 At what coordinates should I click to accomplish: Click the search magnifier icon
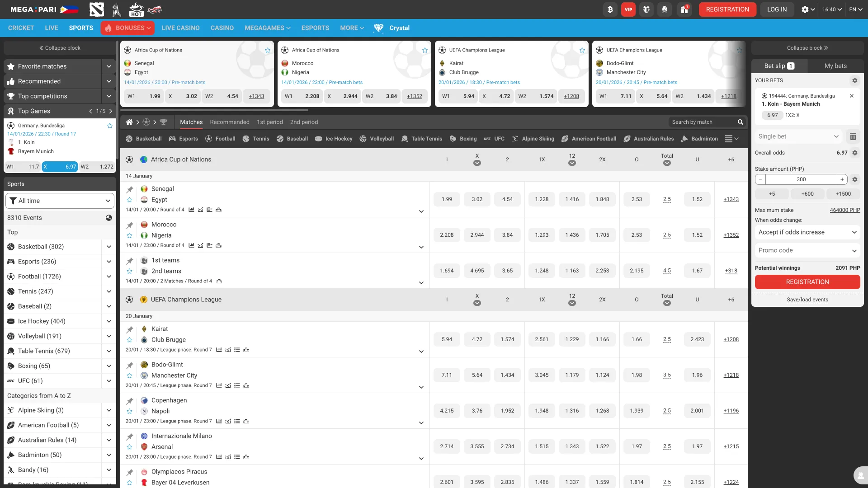(x=741, y=122)
